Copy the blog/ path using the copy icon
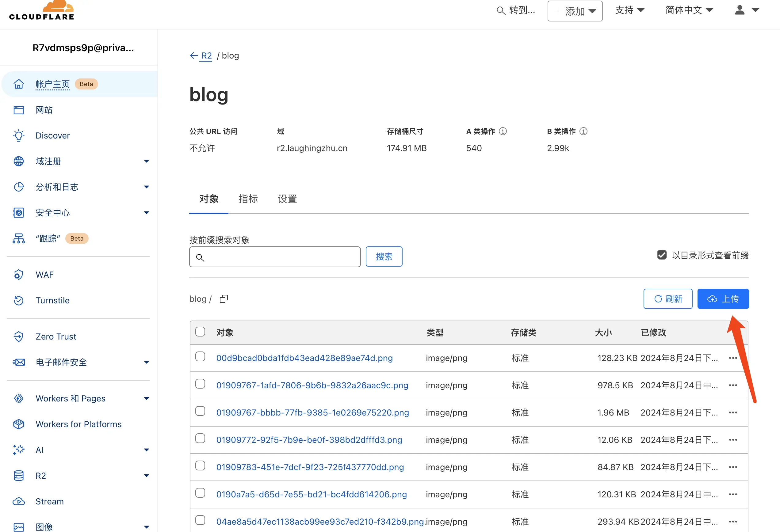The width and height of the screenshot is (780, 532). [224, 298]
